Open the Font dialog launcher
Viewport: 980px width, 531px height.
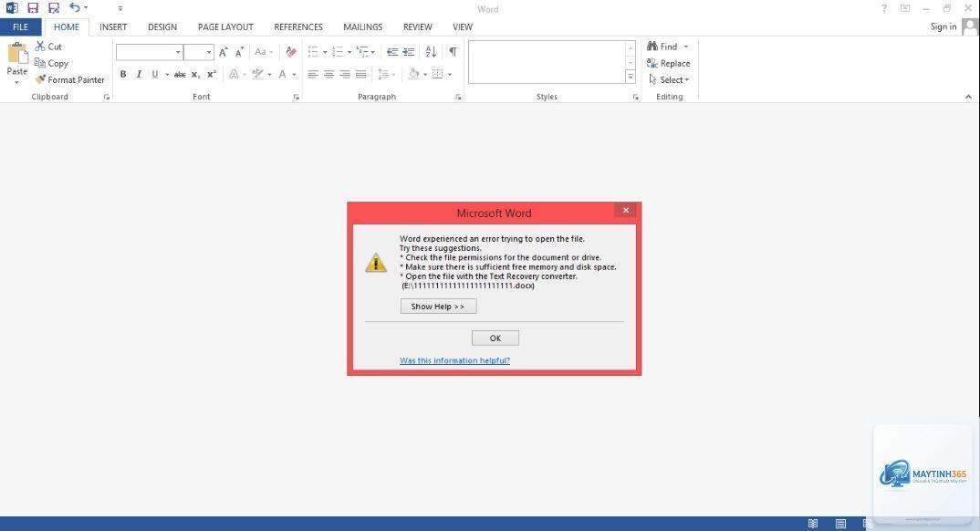pos(297,97)
